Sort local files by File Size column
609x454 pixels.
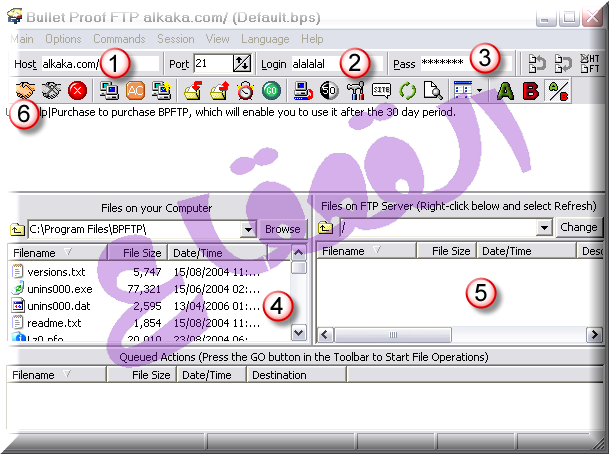point(137,253)
